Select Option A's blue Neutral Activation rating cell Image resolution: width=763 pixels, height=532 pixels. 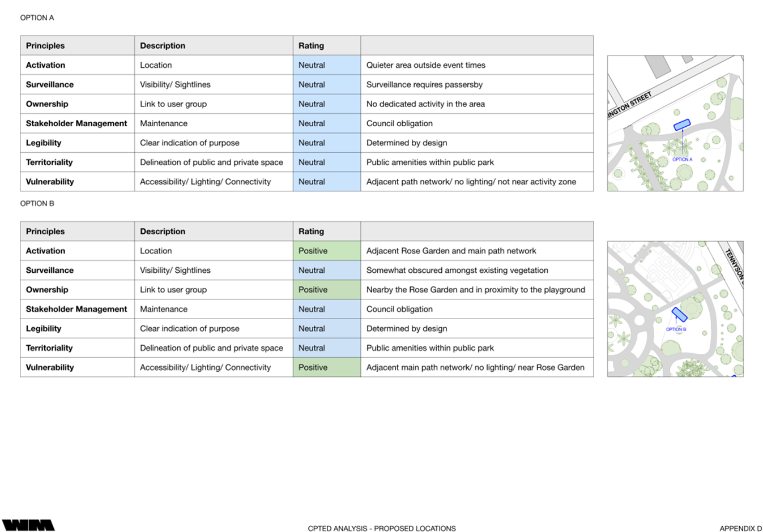click(x=326, y=65)
